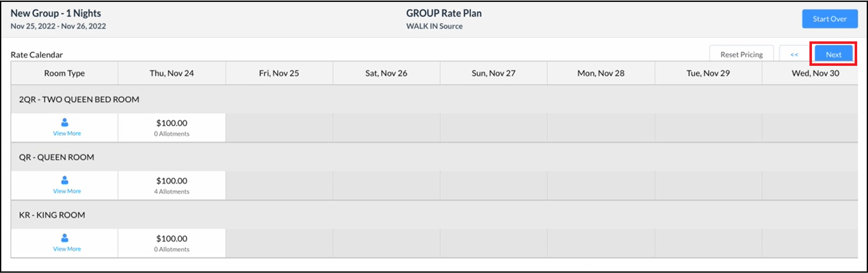The width and height of the screenshot is (868, 273).
Task: Open View More for King Room details
Action: (x=66, y=249)
